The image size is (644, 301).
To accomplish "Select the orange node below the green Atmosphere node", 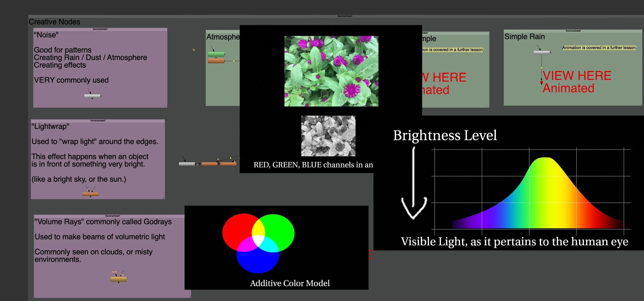I will pos(216,61).
